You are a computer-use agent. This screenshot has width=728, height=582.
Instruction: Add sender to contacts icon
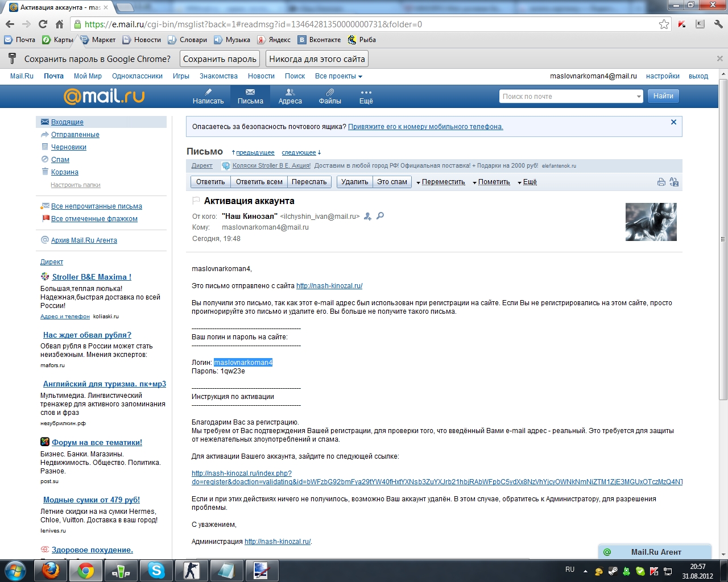coord(367,216)
